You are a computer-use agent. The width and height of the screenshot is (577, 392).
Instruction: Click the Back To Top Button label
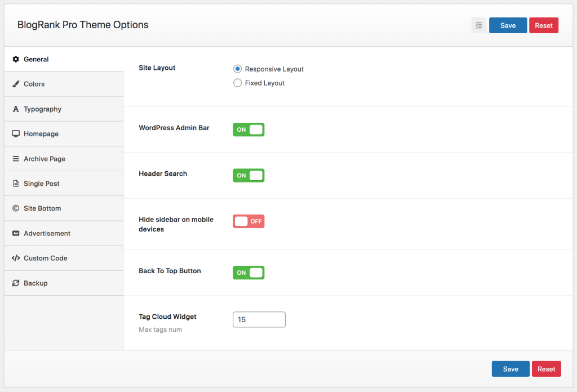pyautogui.click(x=170, y=271)
